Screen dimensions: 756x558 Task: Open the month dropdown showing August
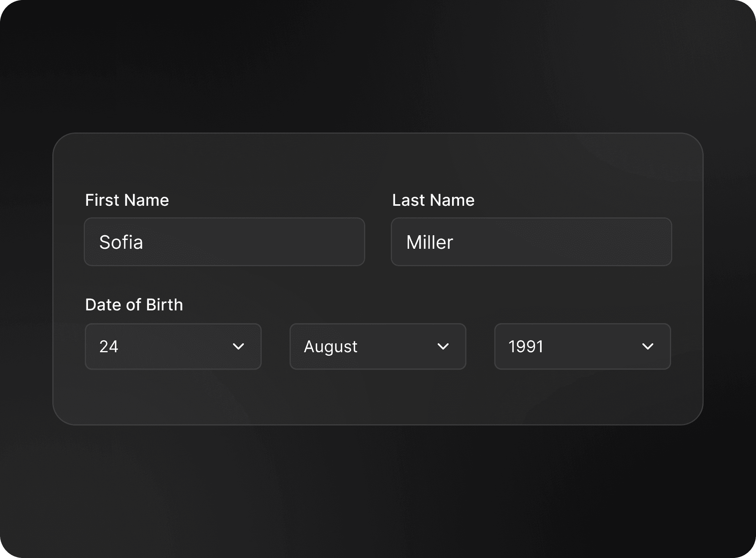[x=378, y=346]
